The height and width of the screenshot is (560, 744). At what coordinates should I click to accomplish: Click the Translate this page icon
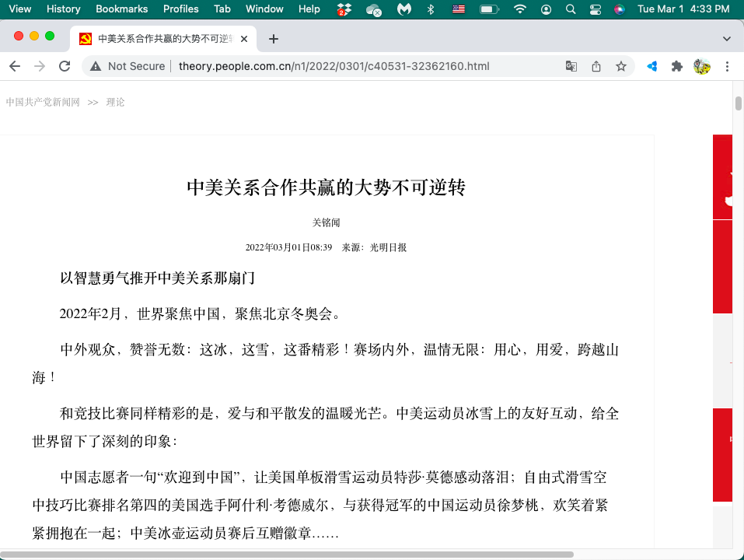tap(571, 66)
